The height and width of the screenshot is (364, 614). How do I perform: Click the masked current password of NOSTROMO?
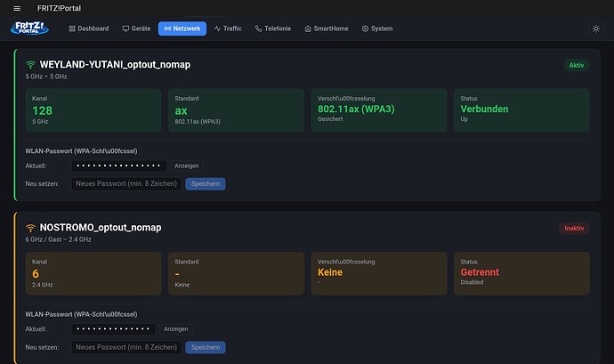(x=113, y=329)
